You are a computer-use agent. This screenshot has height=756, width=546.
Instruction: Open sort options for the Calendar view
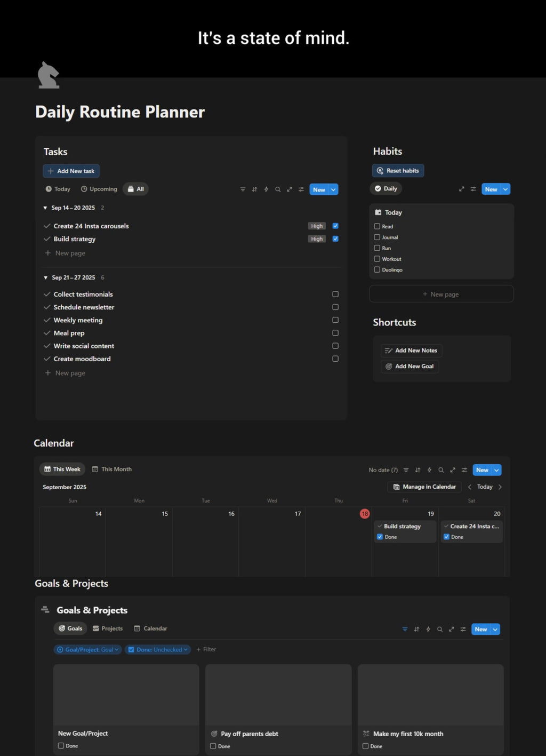417,469
